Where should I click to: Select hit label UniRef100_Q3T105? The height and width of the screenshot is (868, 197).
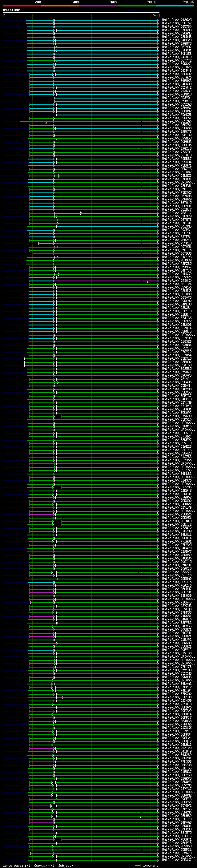tap(177, 470)
